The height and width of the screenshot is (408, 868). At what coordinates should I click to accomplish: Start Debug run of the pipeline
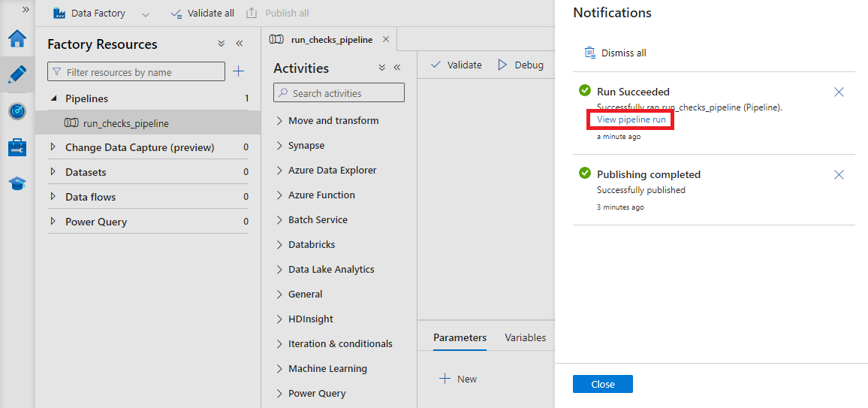coord(521,65)
